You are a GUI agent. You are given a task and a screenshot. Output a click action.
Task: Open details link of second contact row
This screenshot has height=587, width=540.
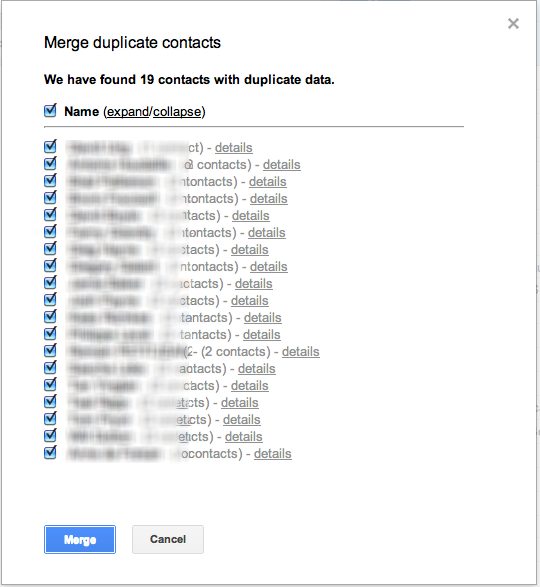[282, 164]
